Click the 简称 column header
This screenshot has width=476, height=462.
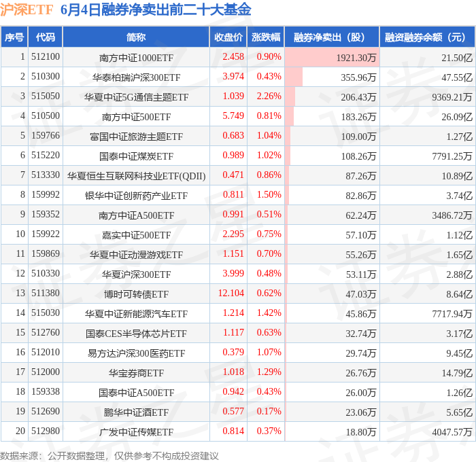point(136,37)
